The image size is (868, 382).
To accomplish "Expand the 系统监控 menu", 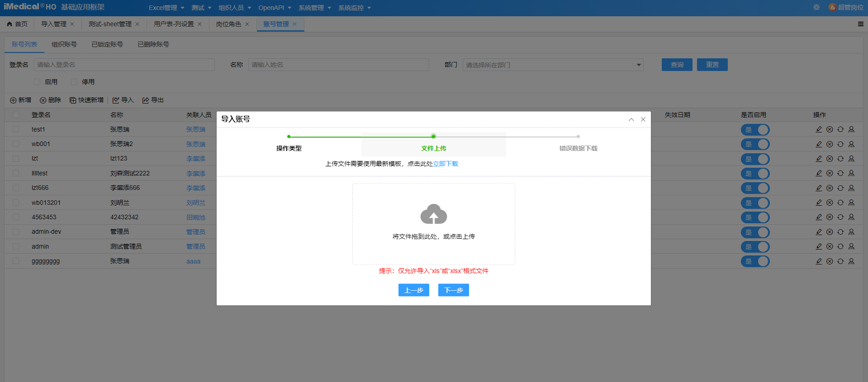I will pos(354,8).
